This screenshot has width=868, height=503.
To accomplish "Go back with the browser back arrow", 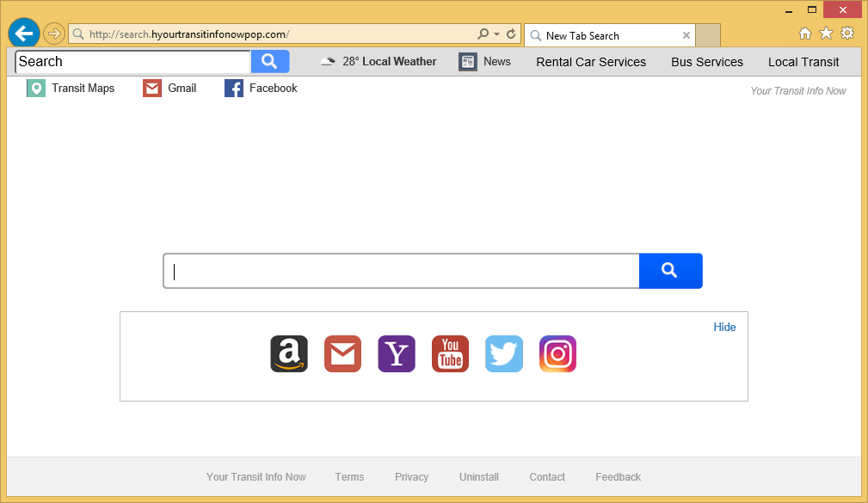I will pyautogui.click(x=24, y=34).
